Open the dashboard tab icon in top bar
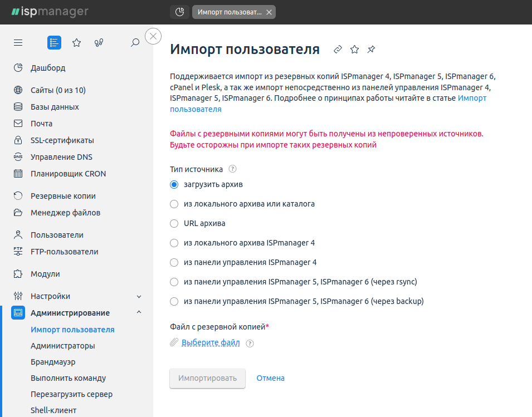 pyautogui.click(x=179, y=12)
